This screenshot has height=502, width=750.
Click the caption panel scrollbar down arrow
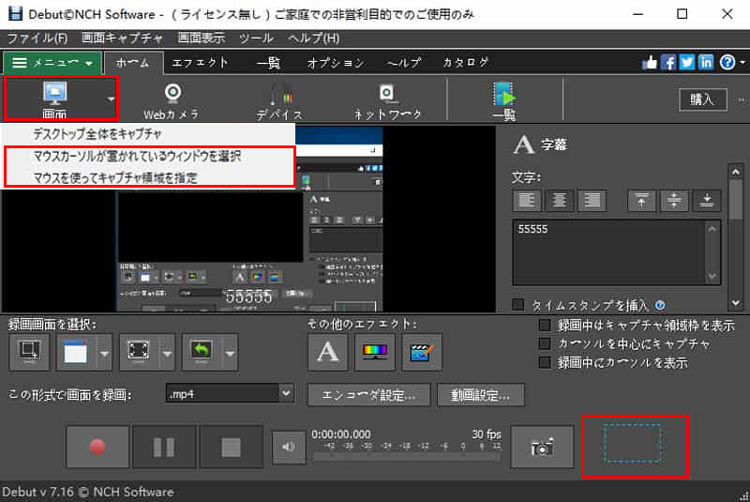[736, 303]
